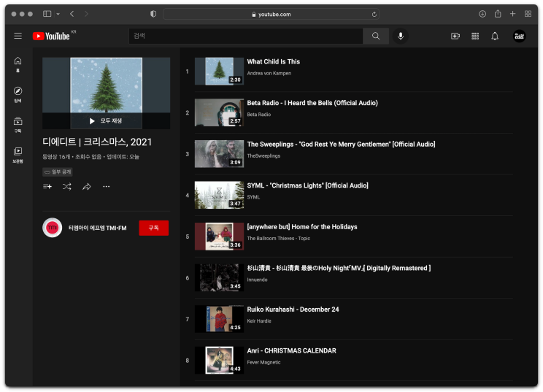
Task: Click the youtube.com address bar
Action: click(271, 14)
